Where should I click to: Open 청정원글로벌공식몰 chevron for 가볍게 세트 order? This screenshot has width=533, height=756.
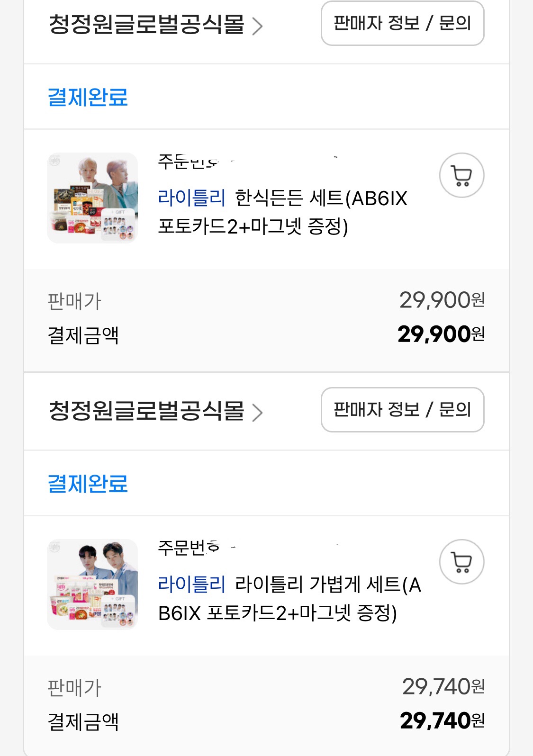257,413
